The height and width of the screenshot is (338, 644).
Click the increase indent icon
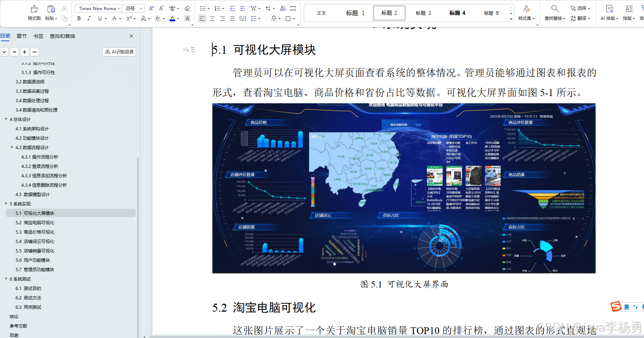[x=243, y=8]
